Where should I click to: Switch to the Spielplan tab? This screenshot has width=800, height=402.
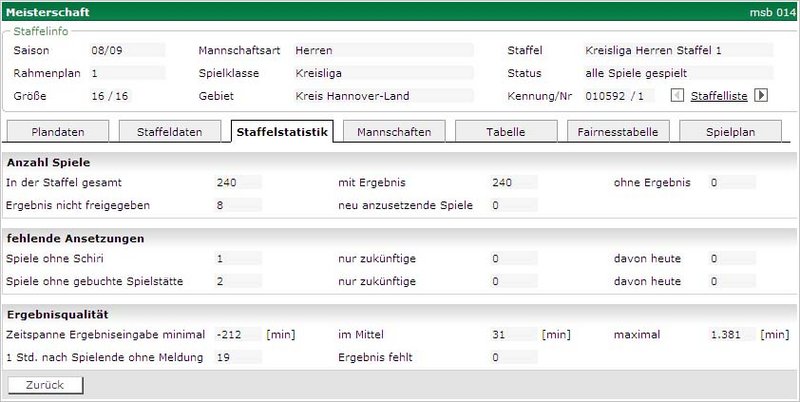click(733, 132)
